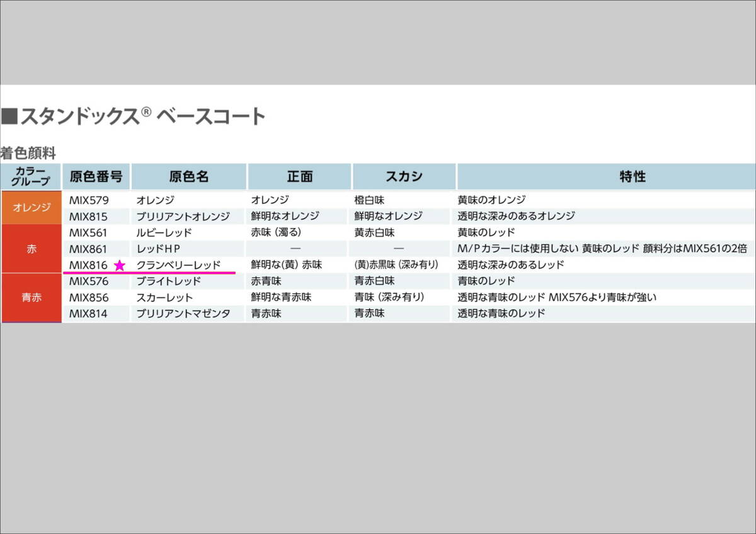Click 特性 text mentioning MIX576より青味が強い
The width and height of the screenshot is (756, 534).
[557, 297]
